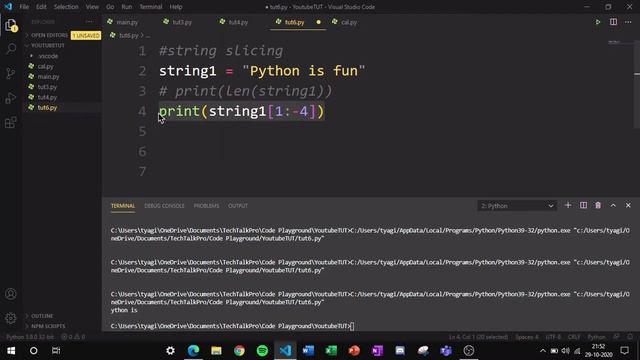Viewport: 640px width, 360px height.
Task: Open tut4.py in the file tree
Action: coord(47,97)
